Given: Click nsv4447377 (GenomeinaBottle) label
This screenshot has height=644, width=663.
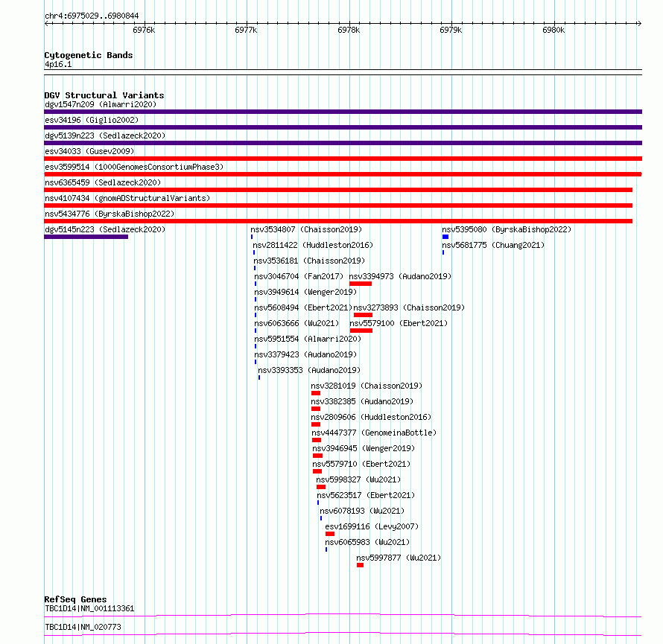Looking at the screenshot, I should [374, 433].
